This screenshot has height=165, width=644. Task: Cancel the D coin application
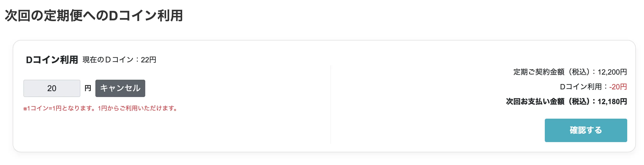click(x=120, y=88)
